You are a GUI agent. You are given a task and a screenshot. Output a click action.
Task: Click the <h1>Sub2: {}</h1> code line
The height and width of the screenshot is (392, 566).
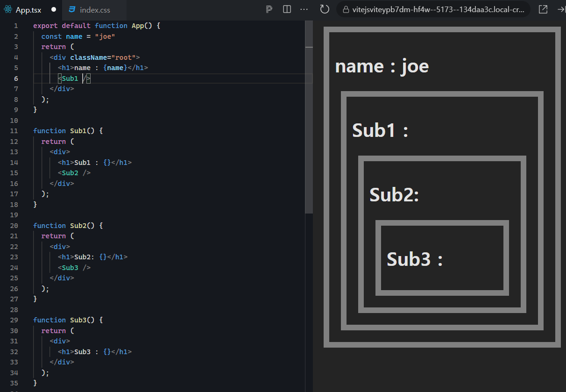pyautogui.click(x=92, y=257)
